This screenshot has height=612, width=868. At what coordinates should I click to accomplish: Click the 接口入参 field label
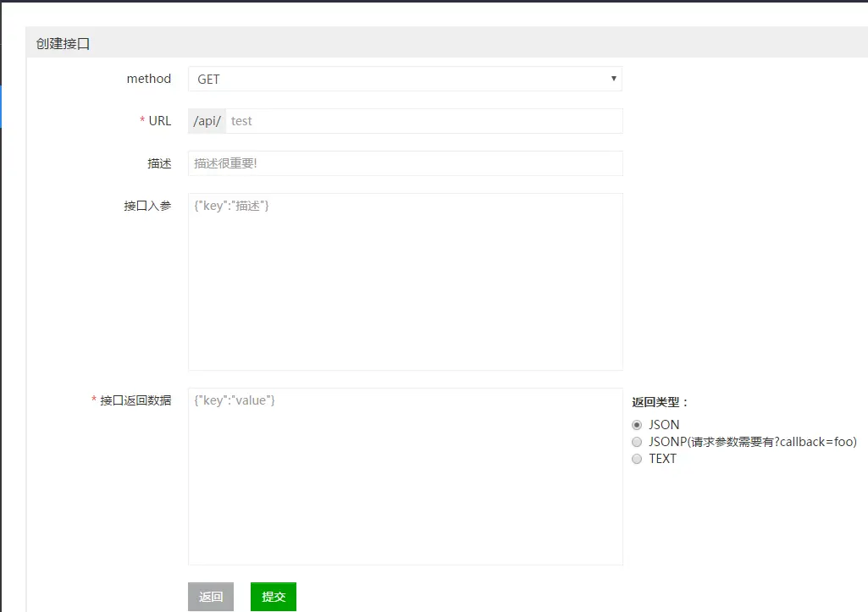tap(147, 206)
